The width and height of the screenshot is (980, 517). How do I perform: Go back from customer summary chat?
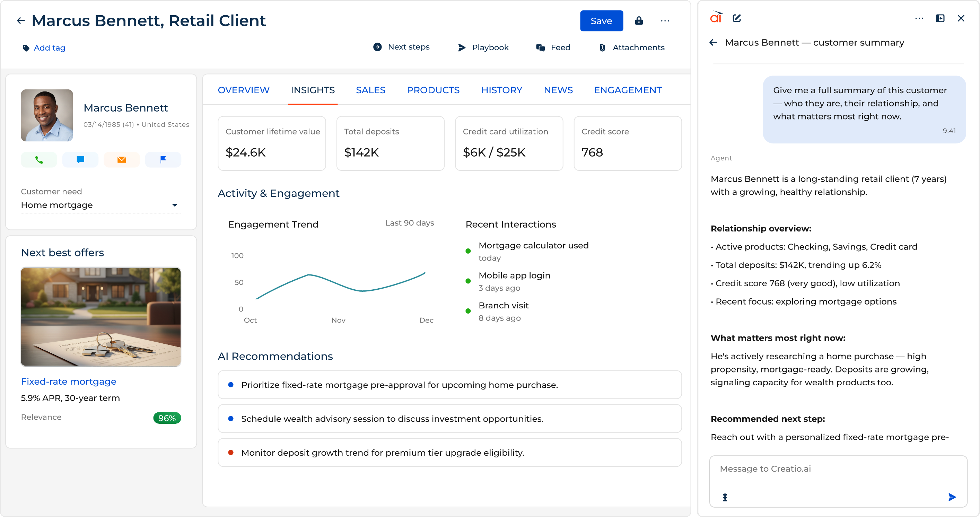coord(713,43)
